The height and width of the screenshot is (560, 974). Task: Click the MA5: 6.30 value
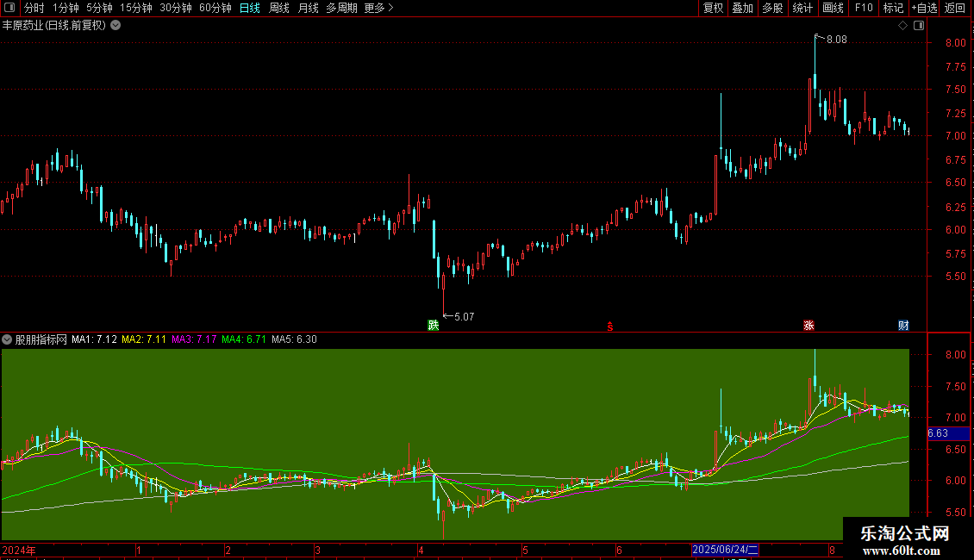(295, 339)
